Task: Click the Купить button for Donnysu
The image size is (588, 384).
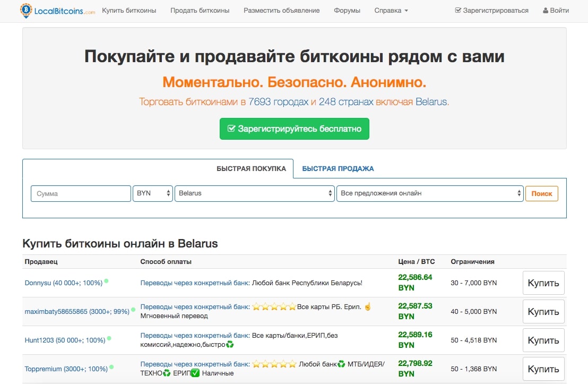Action: click(x=543, y=283)
